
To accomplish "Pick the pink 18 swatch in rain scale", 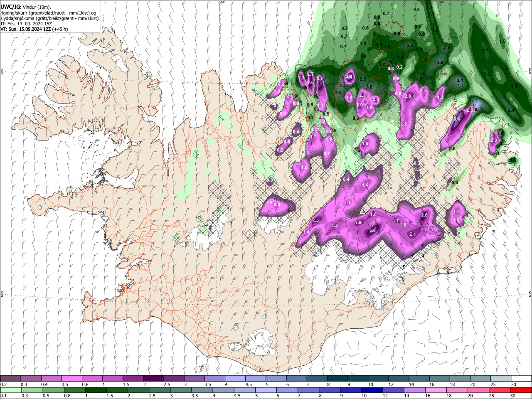I will coord(457,390).
